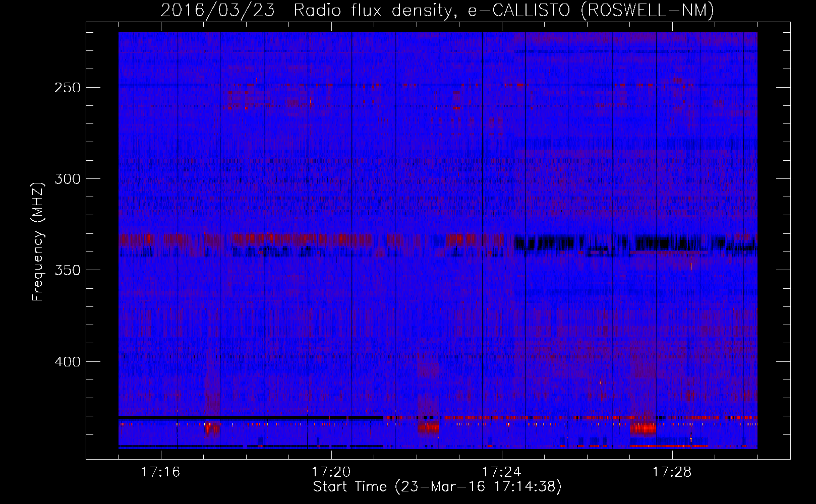Screen dimensions: 816x504
Task: Click the plot title 'Radio flux density, e-CALLISTO (ROSWELL-NM)'
Action: coord(504,10)
